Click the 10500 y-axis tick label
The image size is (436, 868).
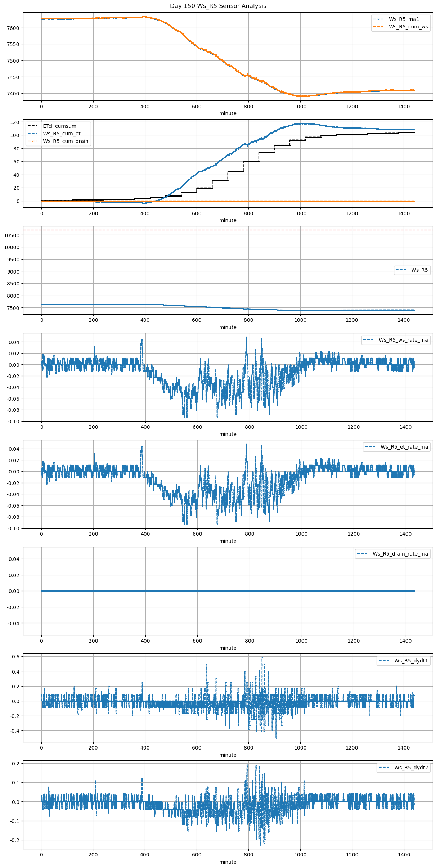[x=12, y=235]
